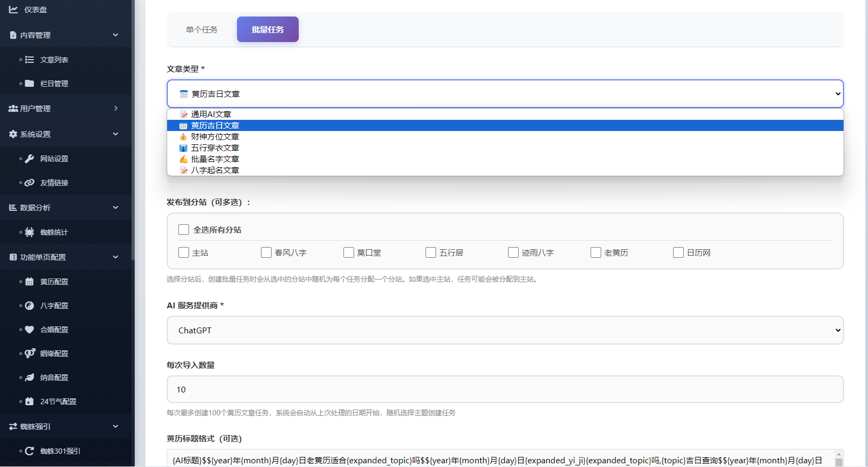This screenshot has height=467, width=868.
Task: Check the 全选所有分站 checkbox
Action: 184,230
